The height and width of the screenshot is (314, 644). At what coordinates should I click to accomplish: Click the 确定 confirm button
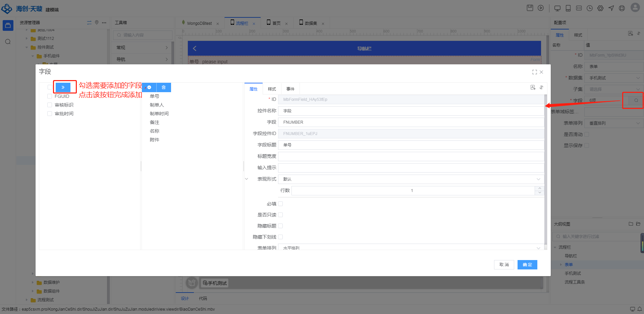(x=527, y=265)
